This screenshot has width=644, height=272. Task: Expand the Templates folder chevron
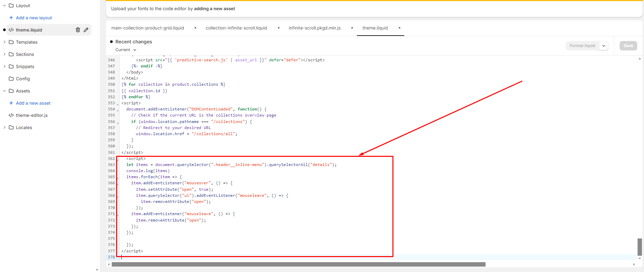coord(4,42)
